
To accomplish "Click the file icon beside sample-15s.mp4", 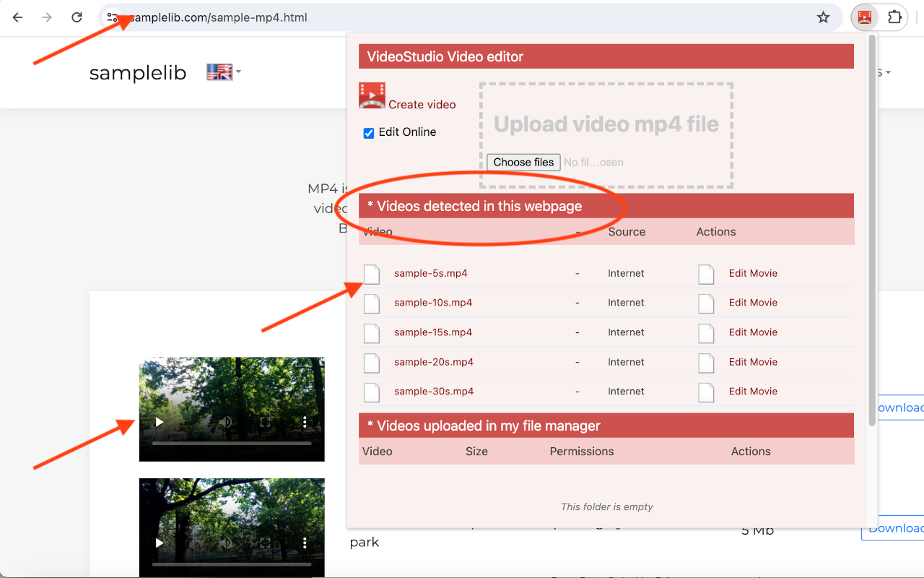I will tap(371, 333).
